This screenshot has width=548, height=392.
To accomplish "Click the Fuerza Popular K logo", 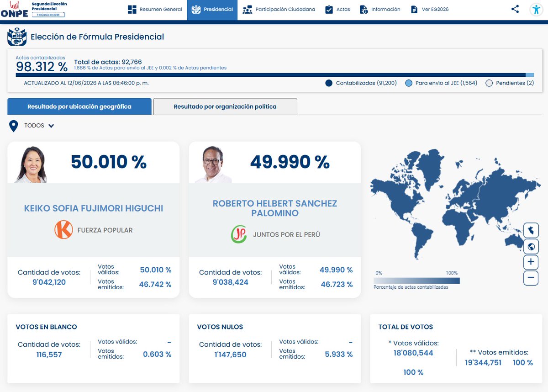I will [x=63, y=230].
